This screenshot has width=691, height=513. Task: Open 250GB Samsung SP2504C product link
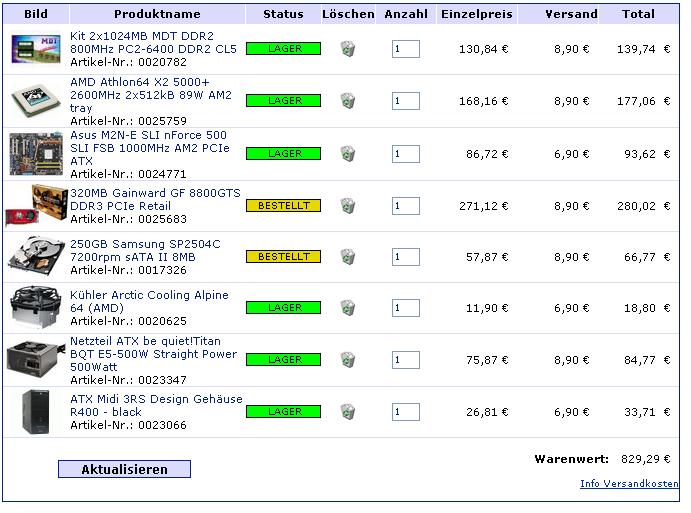click(145, 250)
